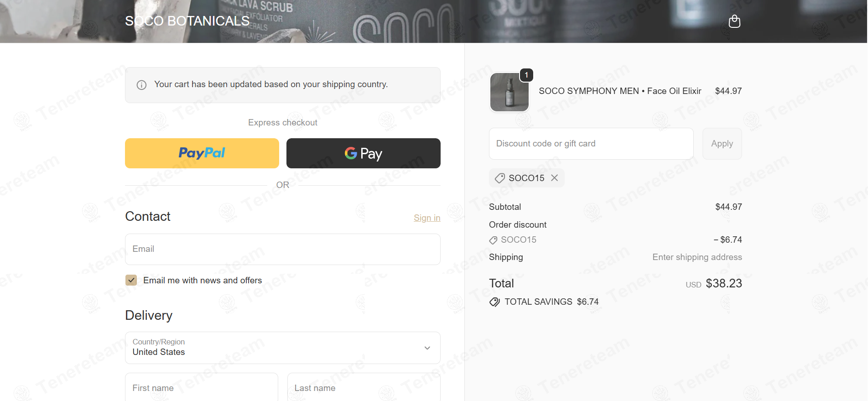Expand country list via chevron arrow
868x401 pixels.
(x=427, y=348)
